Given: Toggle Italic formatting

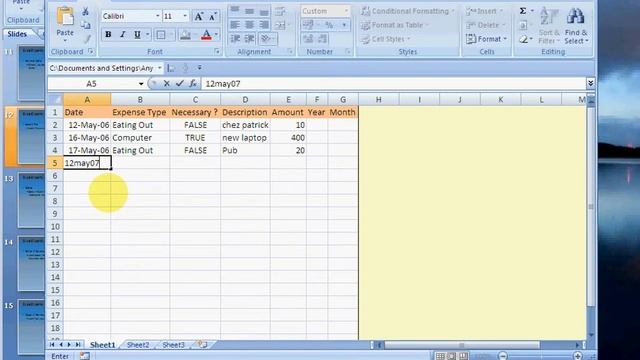Looking at the screenshot, I should coord(122,35).
